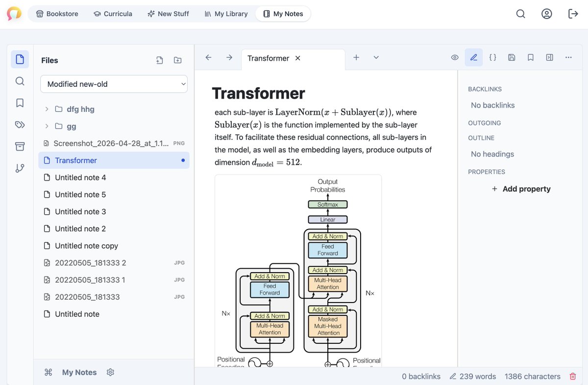Image resolution: width=588 pixels, height=385 pixels.
Task: Open the tags panel in sidebar
Action: pos(20,125)
